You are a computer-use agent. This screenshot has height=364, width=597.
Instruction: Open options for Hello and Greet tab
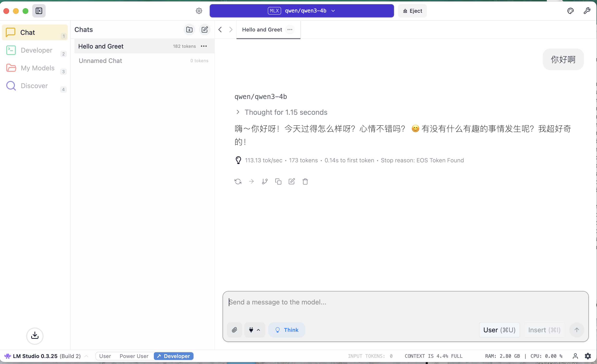[290, 30]
